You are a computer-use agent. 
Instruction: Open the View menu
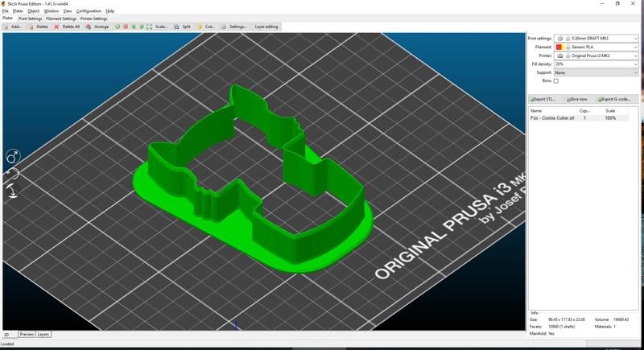point(68,11)
